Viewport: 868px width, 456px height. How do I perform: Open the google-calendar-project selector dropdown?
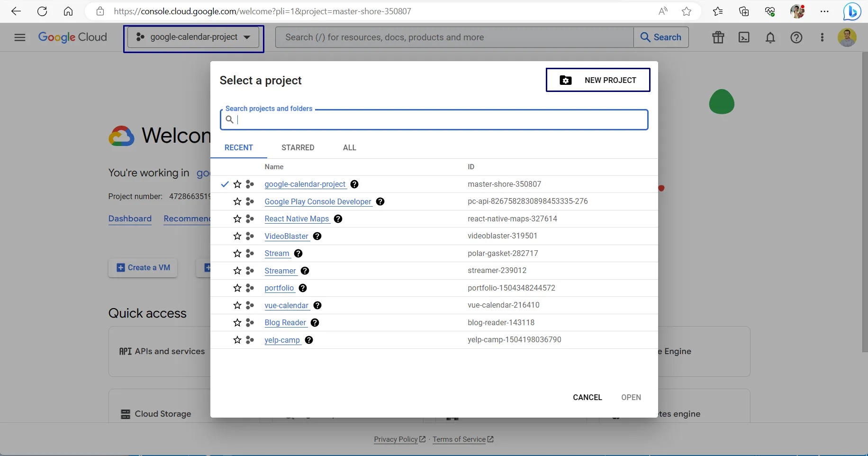coord(193,37)
